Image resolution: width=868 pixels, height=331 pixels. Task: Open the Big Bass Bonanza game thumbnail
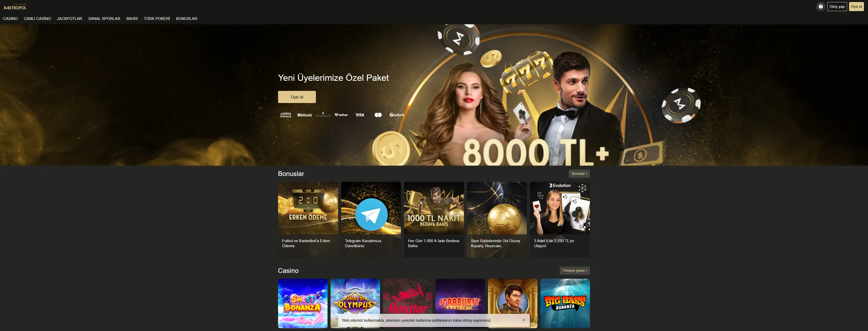pyautogui.click(x=565, y=303)
